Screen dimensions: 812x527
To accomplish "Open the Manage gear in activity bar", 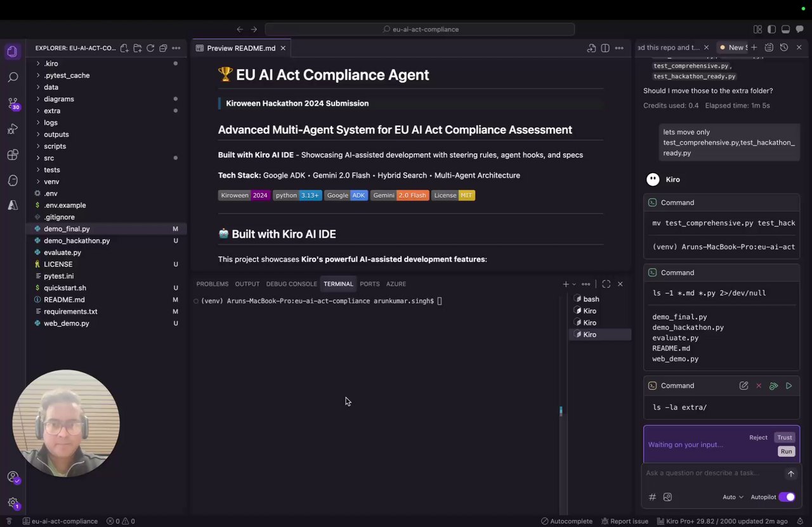I will (x=13, y=502).
